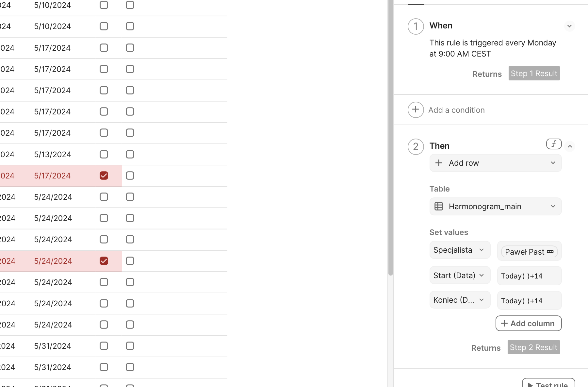
Task: Click the step 1 circle number icon
Action: click(416, 26)
